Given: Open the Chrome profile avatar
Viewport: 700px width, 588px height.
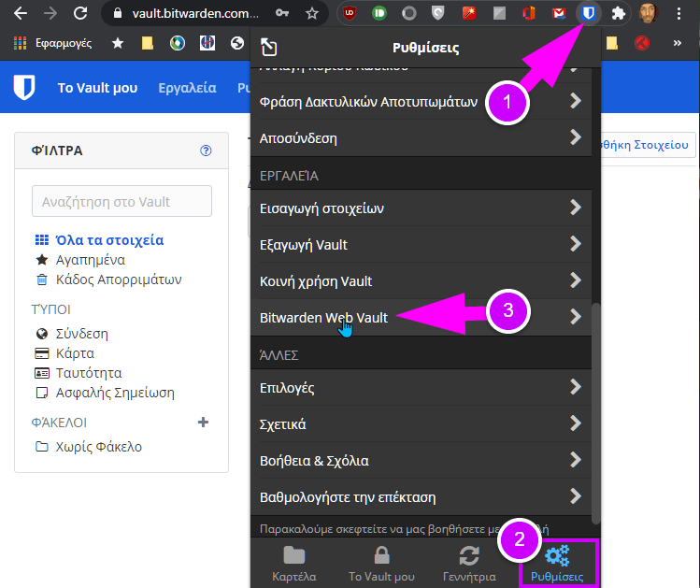Looking at the screenshot, I should click(648, 13).
